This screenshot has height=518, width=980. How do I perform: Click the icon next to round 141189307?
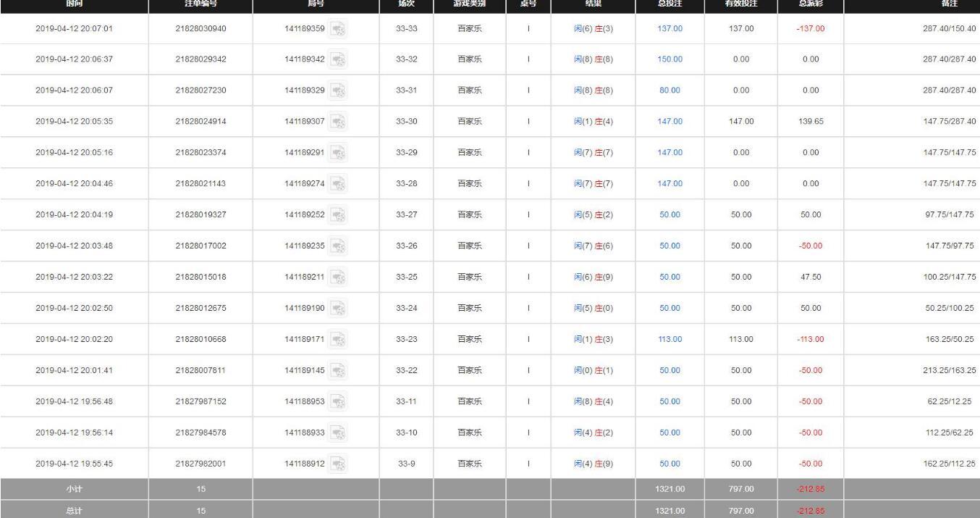(x=338, y=121)
